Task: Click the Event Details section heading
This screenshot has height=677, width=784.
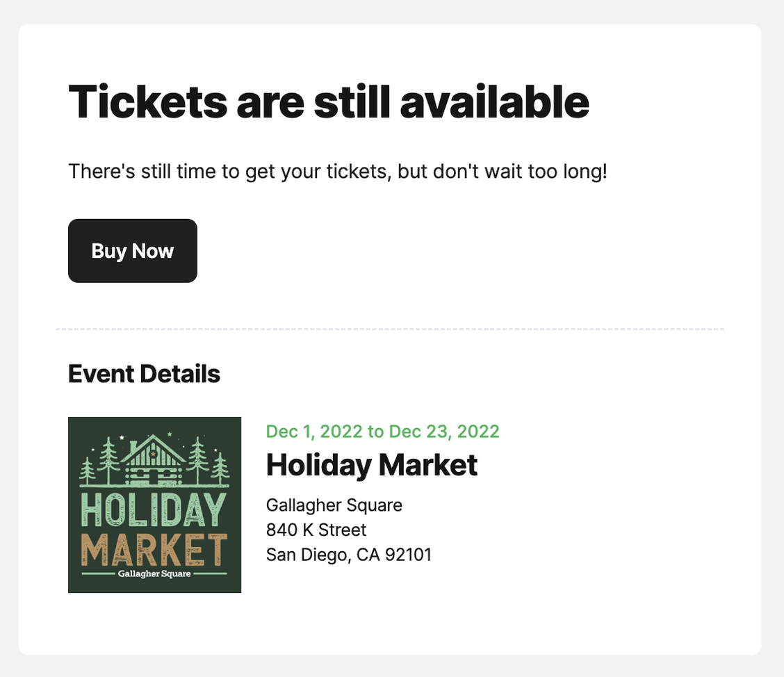Action: [x=144, y=374]
